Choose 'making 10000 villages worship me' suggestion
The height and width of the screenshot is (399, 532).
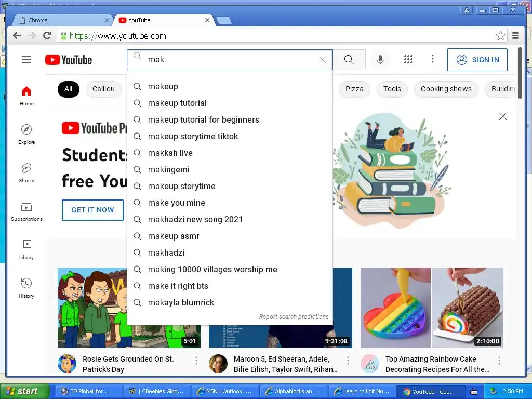pos(230,270)
